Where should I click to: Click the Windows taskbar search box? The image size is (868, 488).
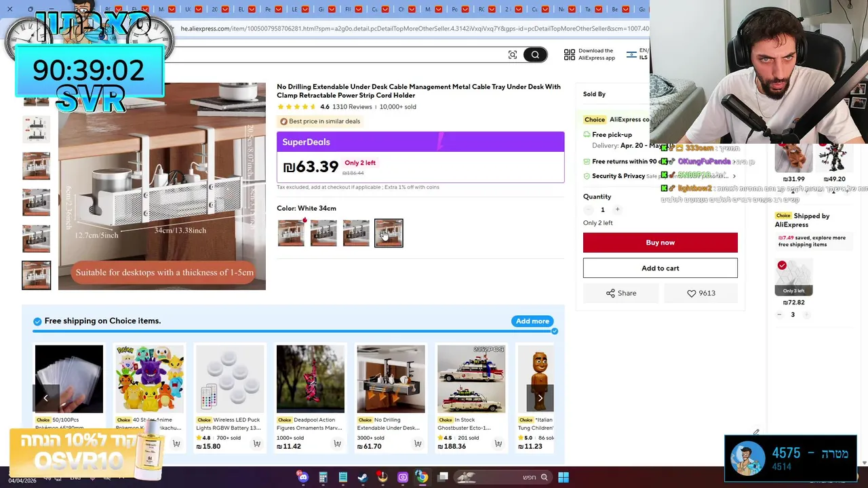click(502, 477)
